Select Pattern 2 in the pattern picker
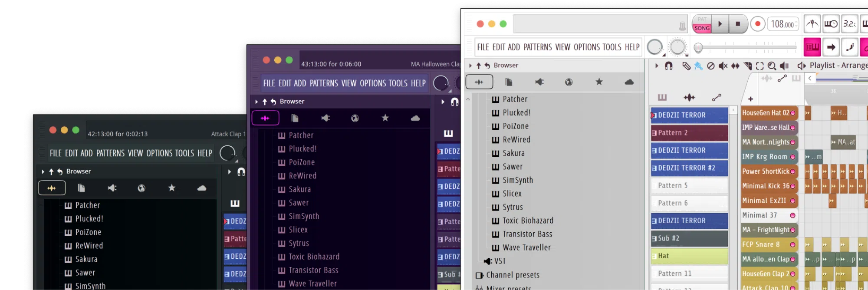Image resolution: width=868 pixels, height=290 pixels. 689,133
